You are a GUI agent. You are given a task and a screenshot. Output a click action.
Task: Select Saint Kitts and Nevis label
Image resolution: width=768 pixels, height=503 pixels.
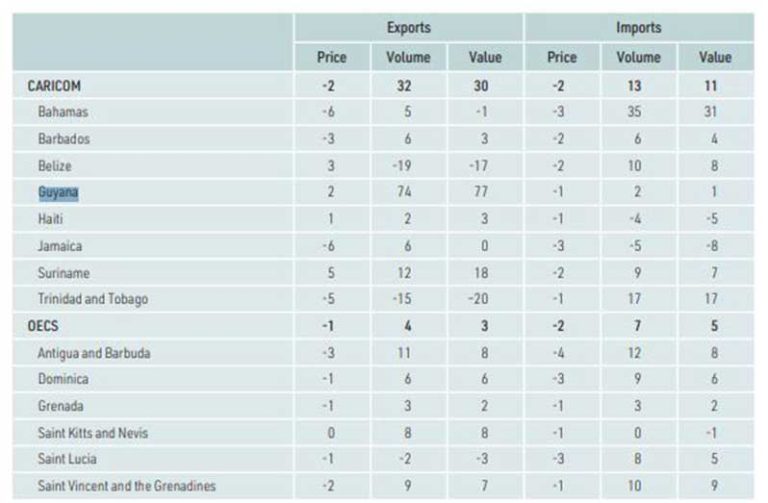tap(93, 433)
